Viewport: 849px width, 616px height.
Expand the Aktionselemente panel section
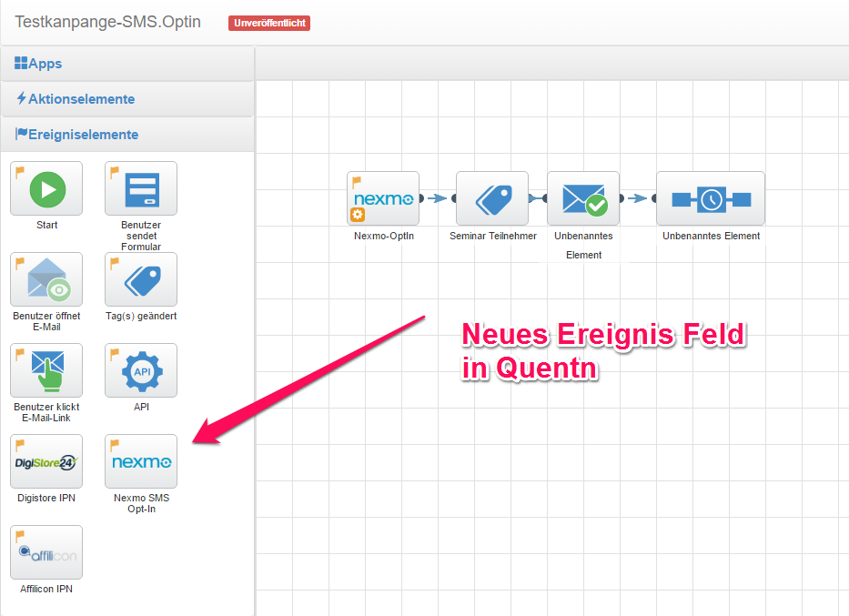pyautogui.click(x=127, y=99)
